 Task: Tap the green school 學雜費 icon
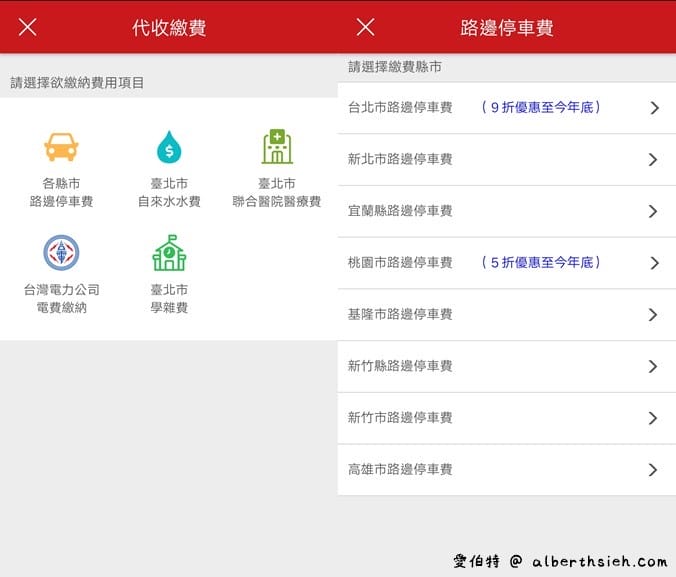pos(169,253)
